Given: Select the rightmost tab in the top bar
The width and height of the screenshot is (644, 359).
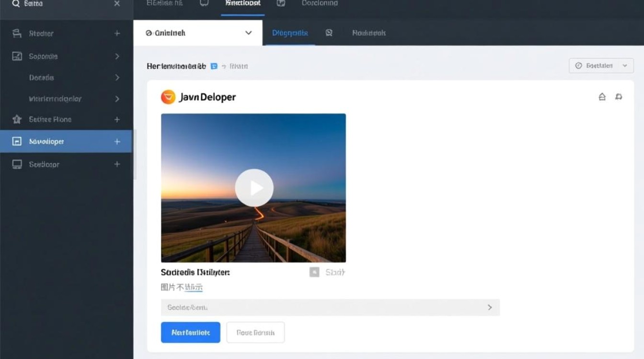Looking at the screenshot, I should pos(320,3).
